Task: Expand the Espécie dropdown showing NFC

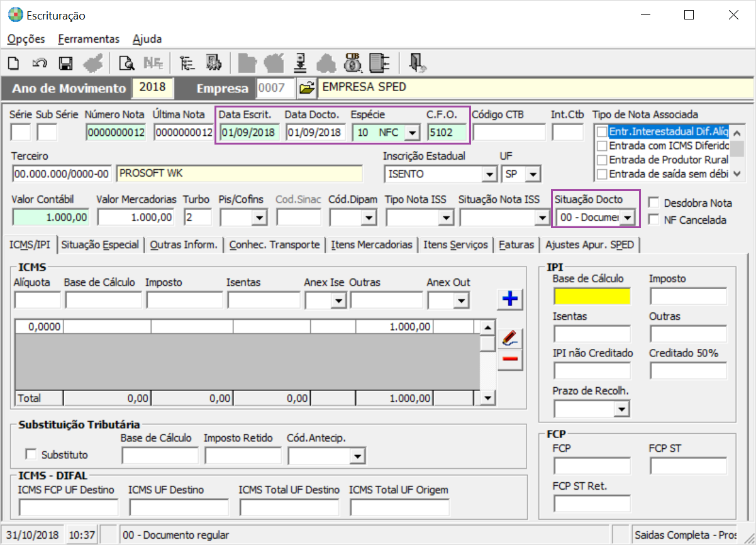Action: click(411, 133)
